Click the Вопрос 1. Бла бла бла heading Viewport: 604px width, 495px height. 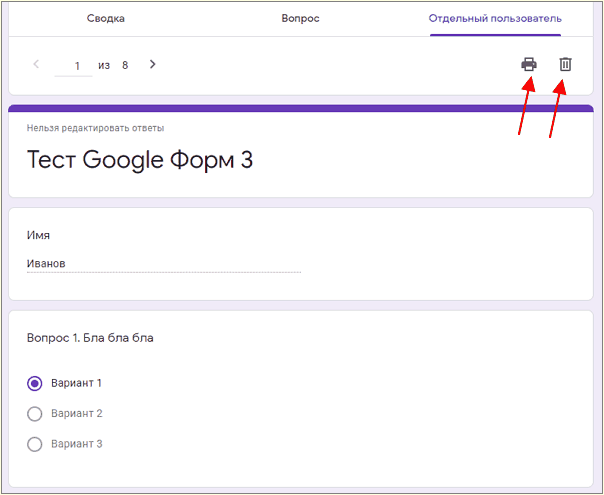point(90,338)
